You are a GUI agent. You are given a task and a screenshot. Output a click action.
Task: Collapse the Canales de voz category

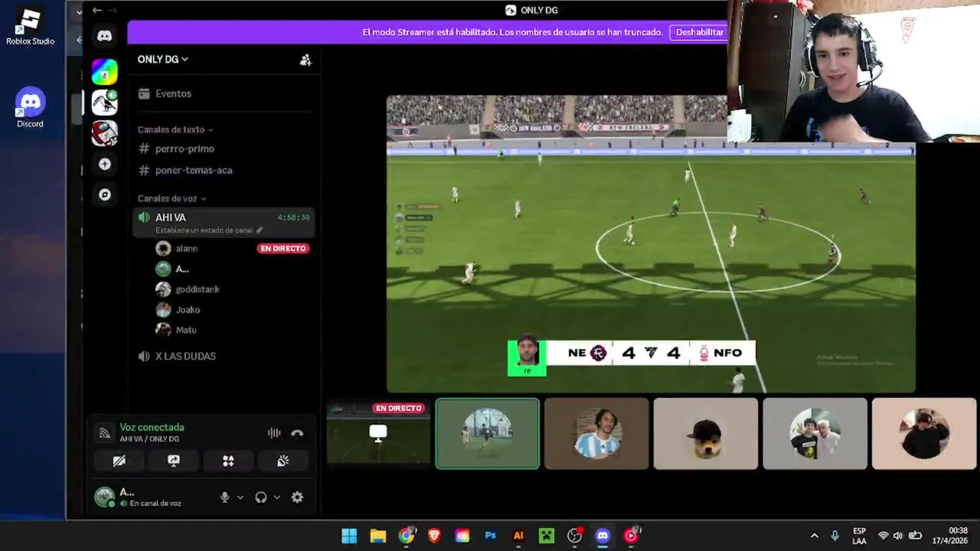(x=172, y=198)
